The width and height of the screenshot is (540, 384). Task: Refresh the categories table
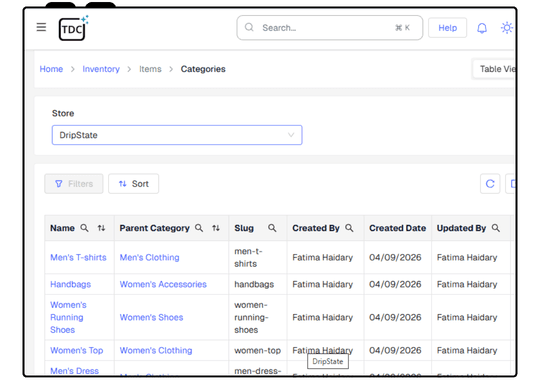pos(490,184)
